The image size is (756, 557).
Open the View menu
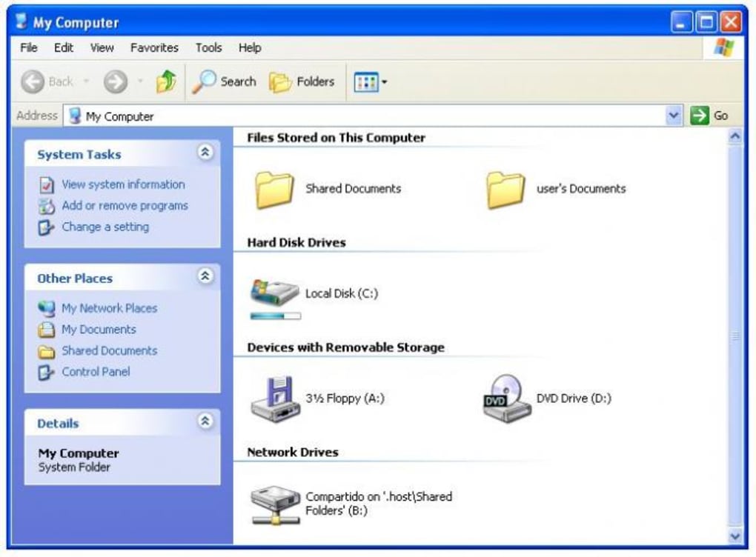(x=101, y=47)
